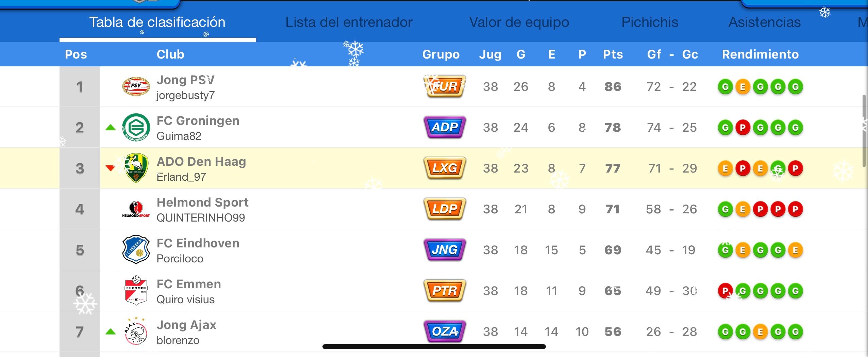The image size is (868, 357).
Task: Tap the FUR group badge
Action: 445,86
